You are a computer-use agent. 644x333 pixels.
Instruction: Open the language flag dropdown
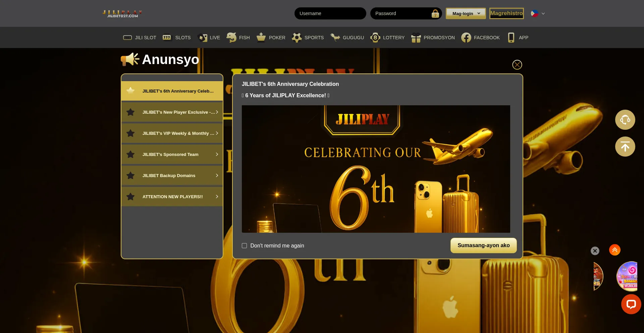[537, 13]
